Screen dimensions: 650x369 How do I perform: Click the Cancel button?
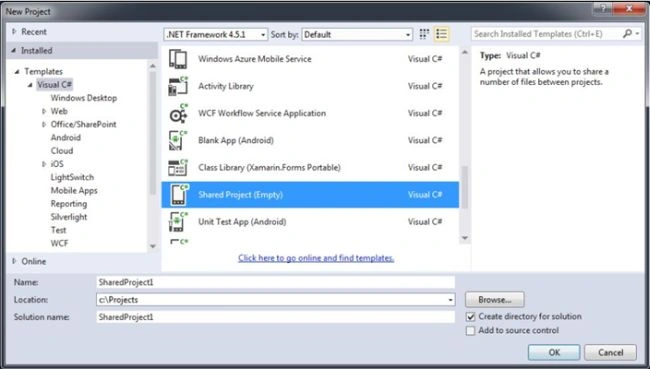coord(610,352)
